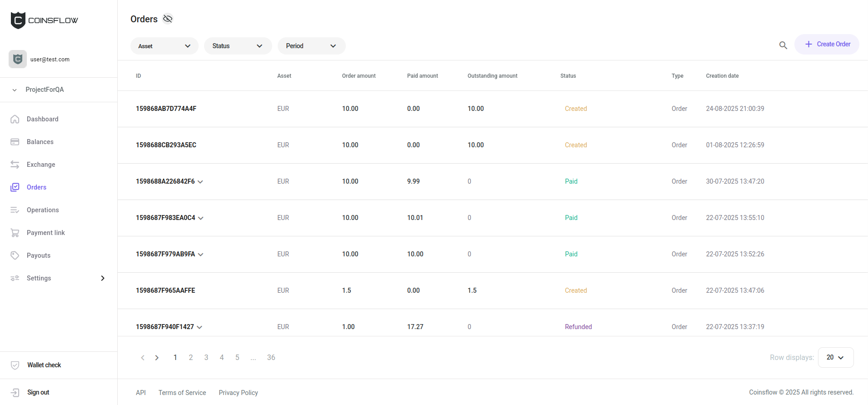This screenshot has width=868, height=405.
Task: Expand the Settings submenu arrow
Action: (x=103, y=278)
